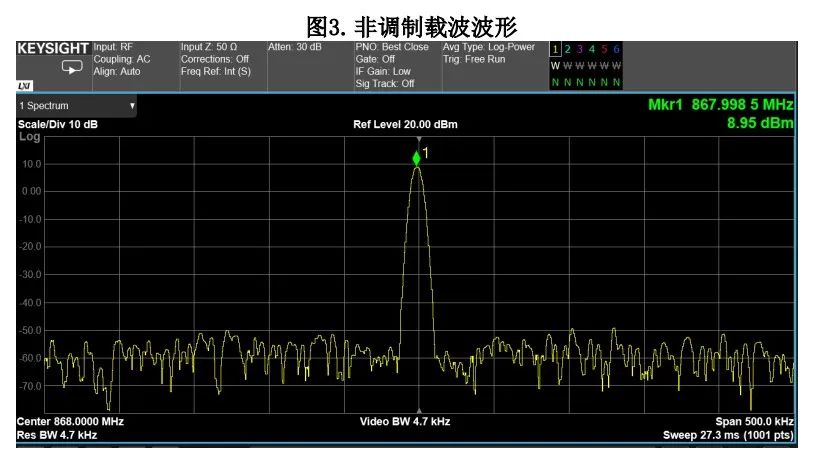Image resolution: width=815 pixels, height=449 pixels.
Task: Click the figure title 图3. 非调制载波波形
Action: [x=412, y=27]
